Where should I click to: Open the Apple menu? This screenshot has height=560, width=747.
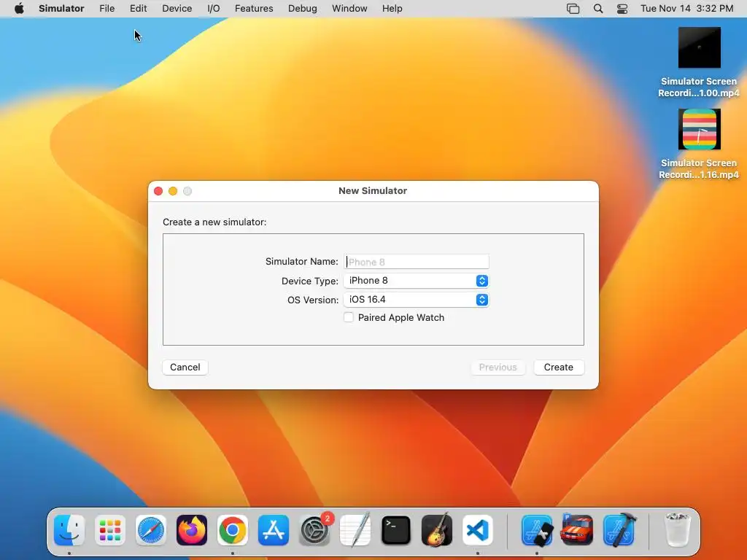[19, 9]
